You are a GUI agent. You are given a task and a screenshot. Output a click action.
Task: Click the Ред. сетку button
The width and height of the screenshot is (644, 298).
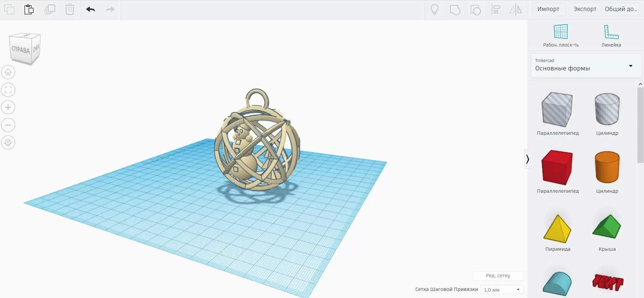(498, 276)
